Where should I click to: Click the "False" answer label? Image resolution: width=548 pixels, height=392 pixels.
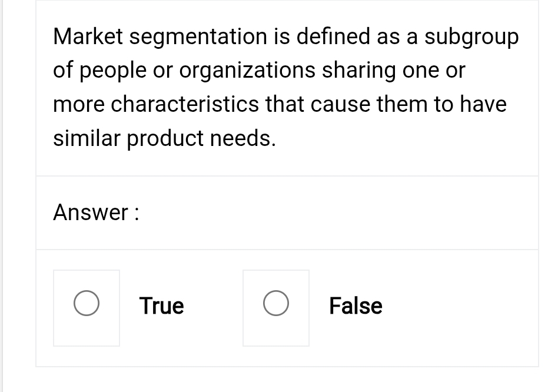pyautogui.click(x=356, y=306)
